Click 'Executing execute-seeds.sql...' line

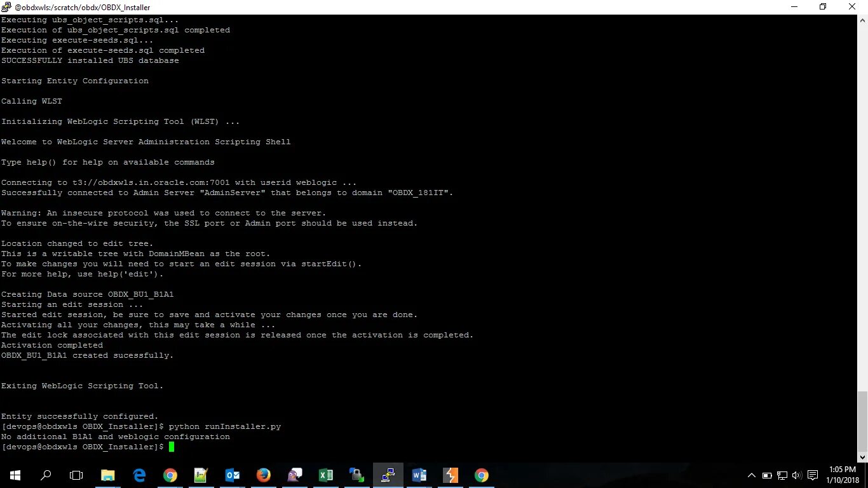pos(77,40)
